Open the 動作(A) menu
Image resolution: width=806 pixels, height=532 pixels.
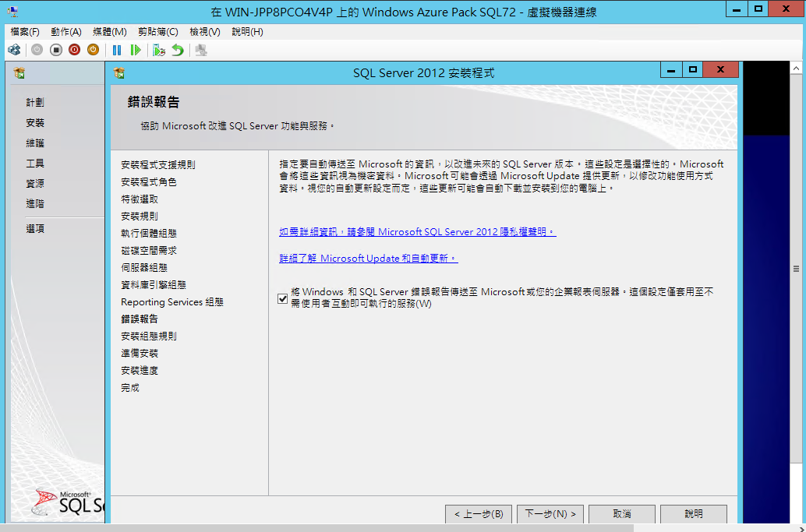tap(66, 32)
